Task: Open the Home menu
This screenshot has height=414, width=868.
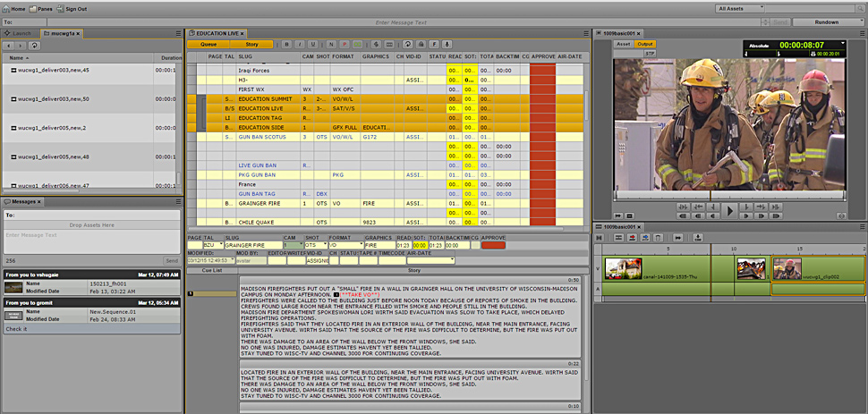Action: (13, 9)
